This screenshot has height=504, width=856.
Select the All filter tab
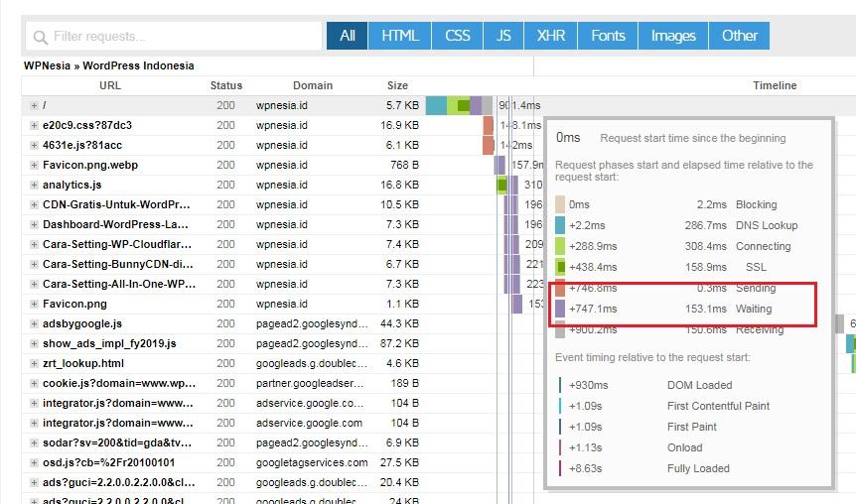tap(348, 36)
